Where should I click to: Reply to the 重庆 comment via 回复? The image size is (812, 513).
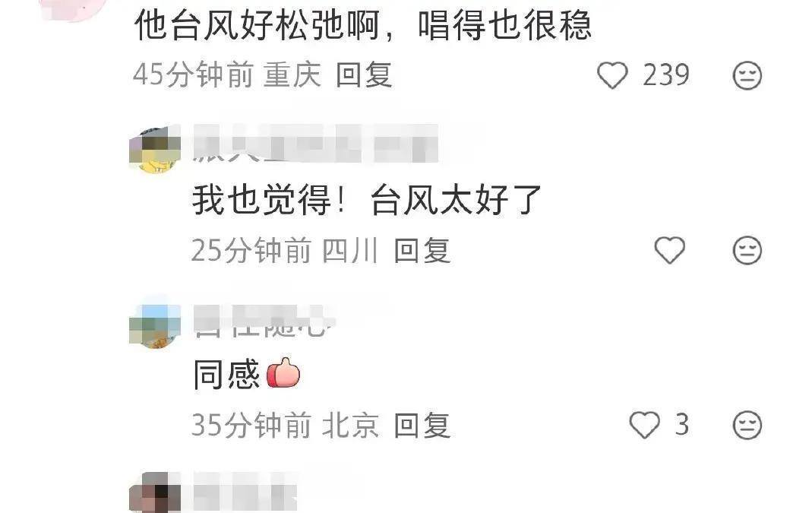(364, 75)
